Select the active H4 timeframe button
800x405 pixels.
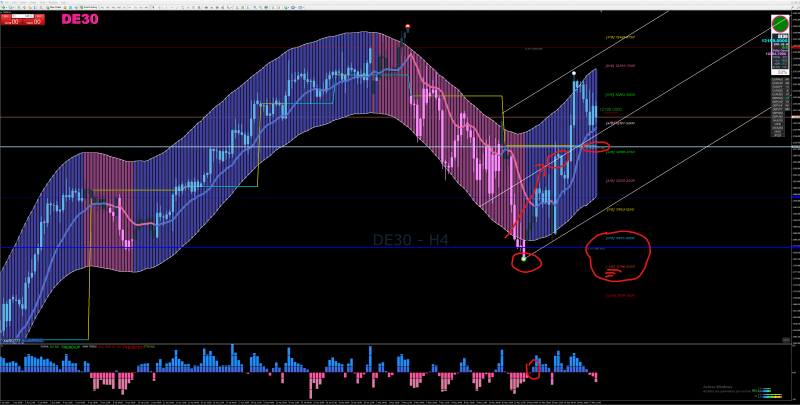click(130, 7)
